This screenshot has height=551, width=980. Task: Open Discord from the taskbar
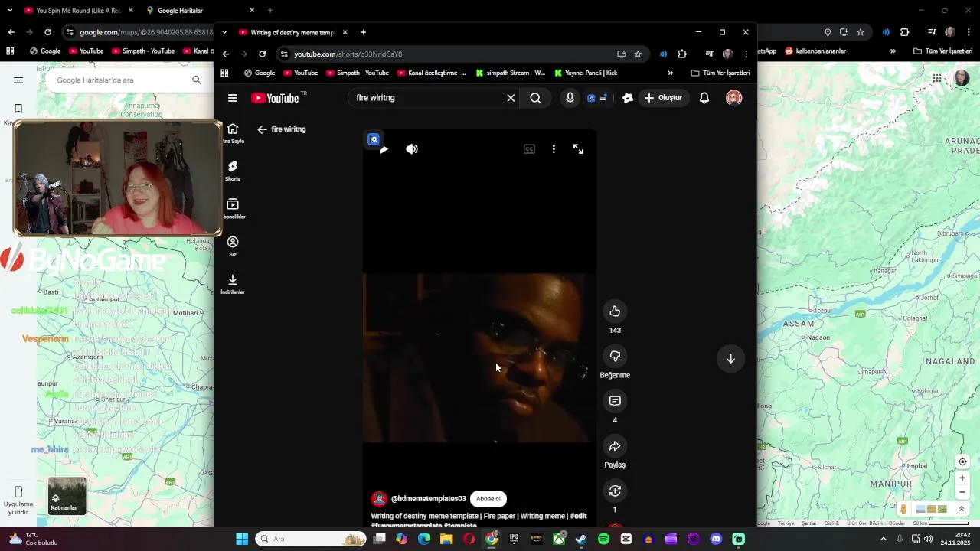[716, 539]
